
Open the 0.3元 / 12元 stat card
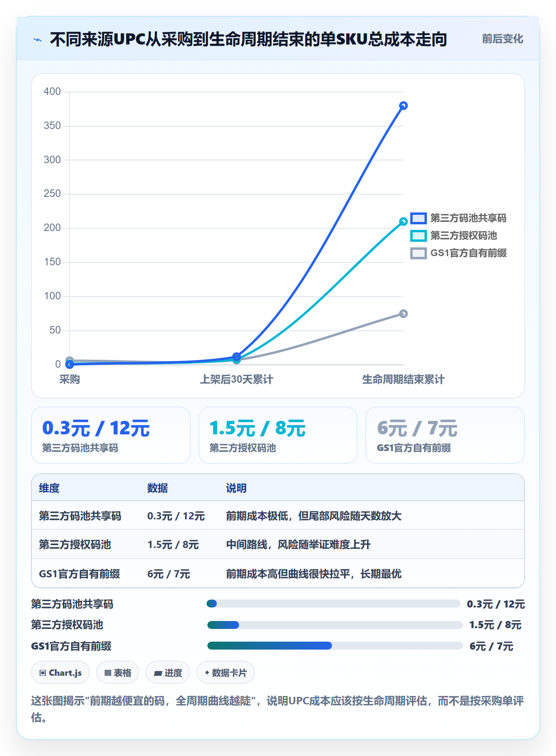(111, 435)
